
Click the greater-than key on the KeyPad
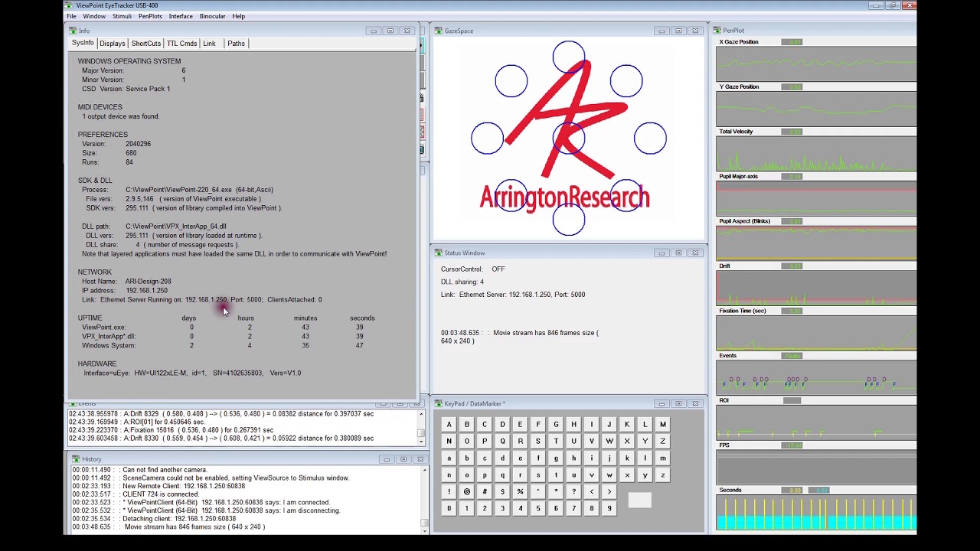609,491
